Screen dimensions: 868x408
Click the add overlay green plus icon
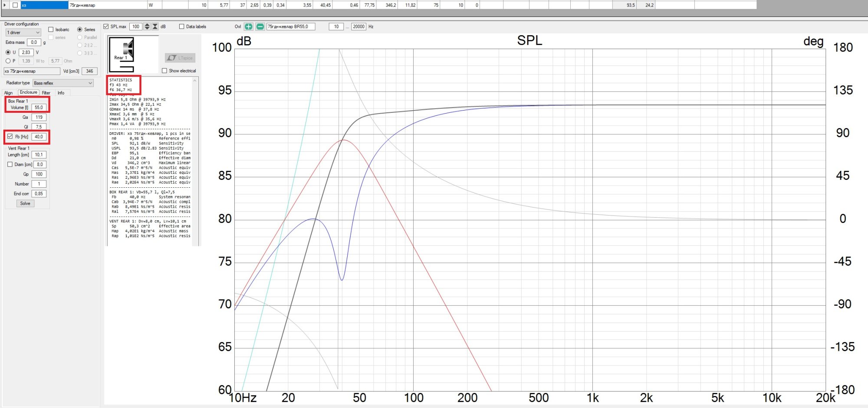tap(248, 26)
